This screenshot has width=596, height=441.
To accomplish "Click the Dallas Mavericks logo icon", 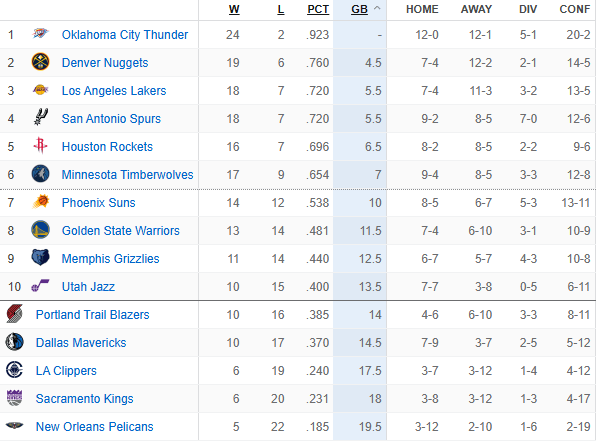I will click(x=14, y=342).
